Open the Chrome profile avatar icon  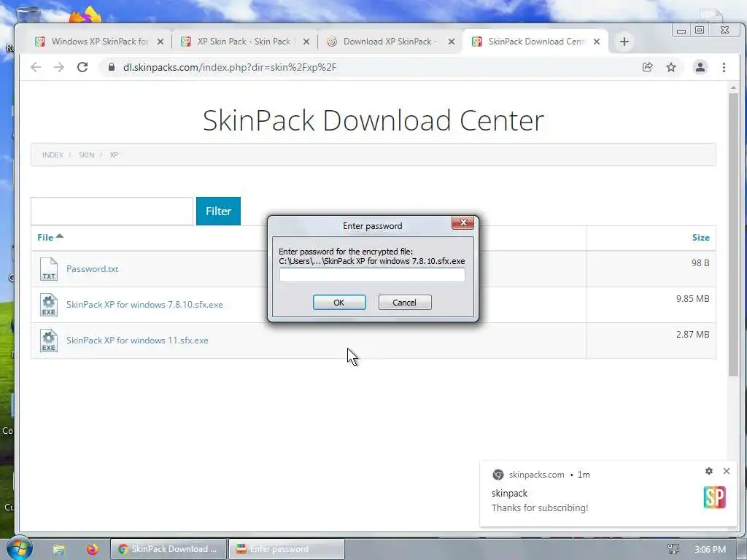(x=700, y=67)
